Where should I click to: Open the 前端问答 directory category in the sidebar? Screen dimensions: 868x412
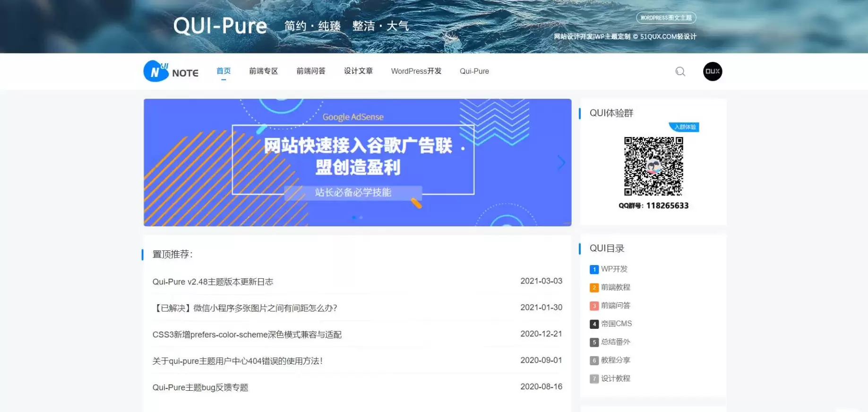tap(616, 305)
